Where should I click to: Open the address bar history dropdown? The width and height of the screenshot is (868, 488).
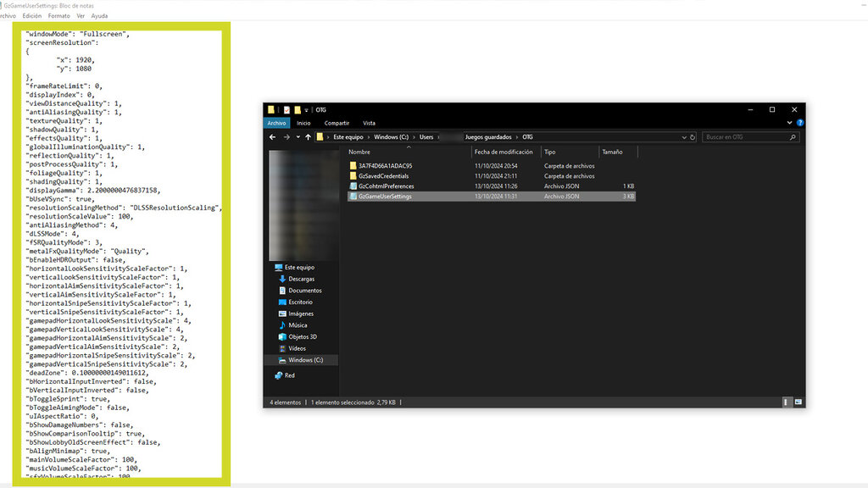(x=682, y=137)
